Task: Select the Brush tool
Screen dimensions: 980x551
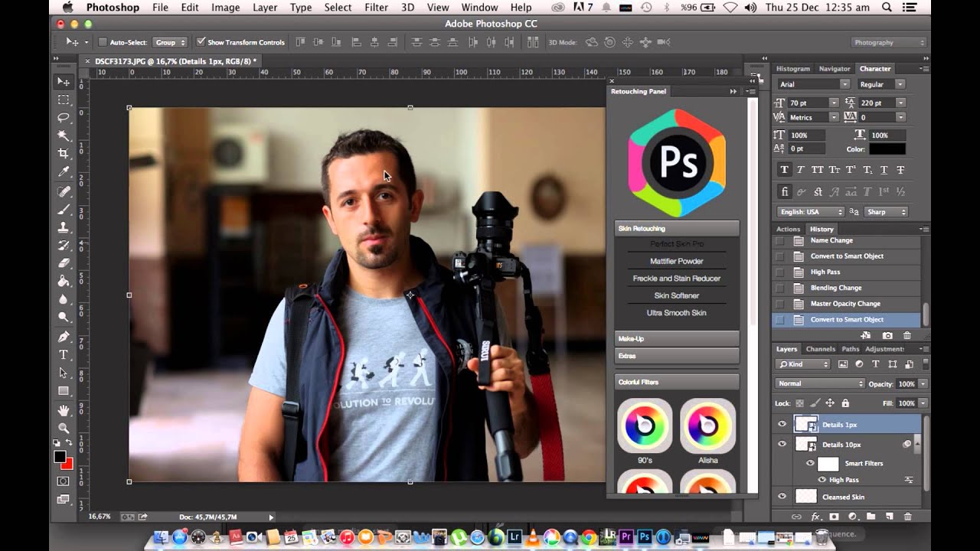Action: (x=64, y=209)
